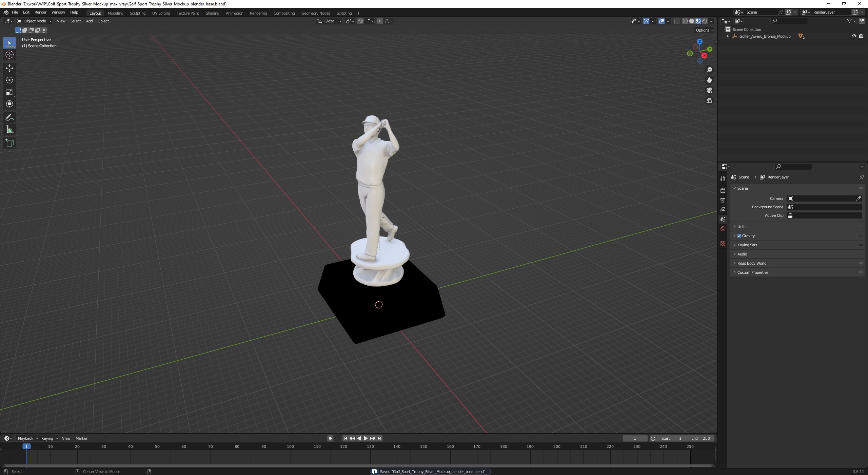Click the Camera eyedropper icon

coord(859,198)
